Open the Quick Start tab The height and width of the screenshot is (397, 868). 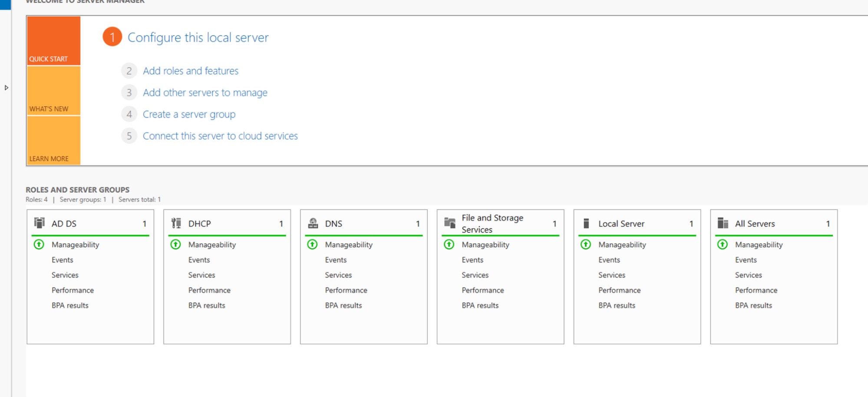pos(53,41)
